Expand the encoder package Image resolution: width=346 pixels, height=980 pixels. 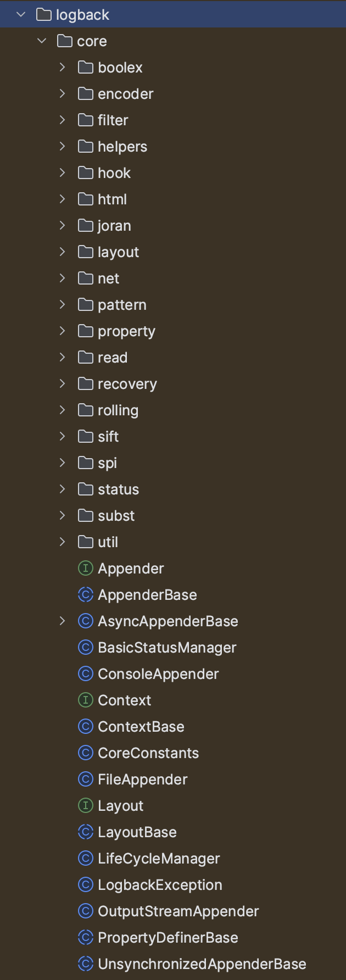[x=63, y=93]
